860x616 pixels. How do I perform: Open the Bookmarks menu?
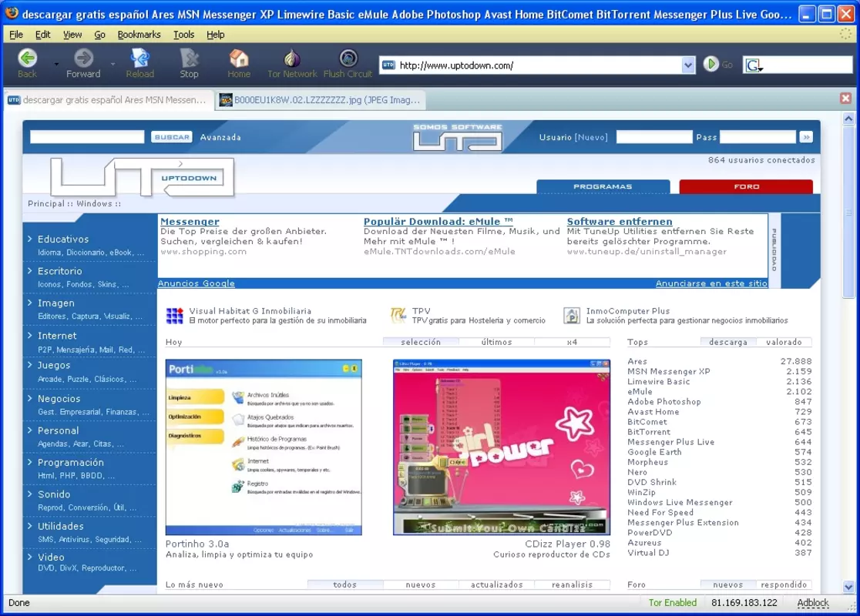coord(139,35)
